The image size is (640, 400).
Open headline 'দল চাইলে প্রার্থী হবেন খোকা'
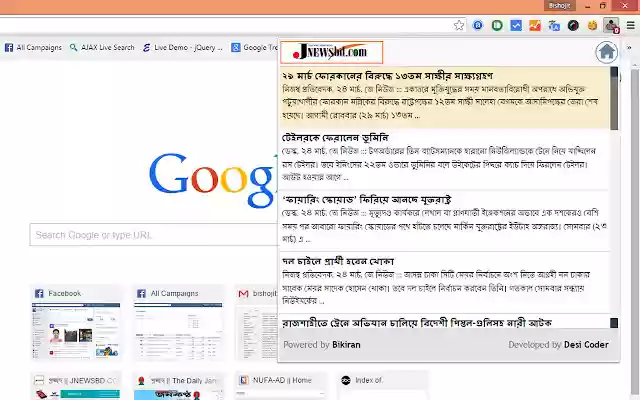(x=338, y=261)
